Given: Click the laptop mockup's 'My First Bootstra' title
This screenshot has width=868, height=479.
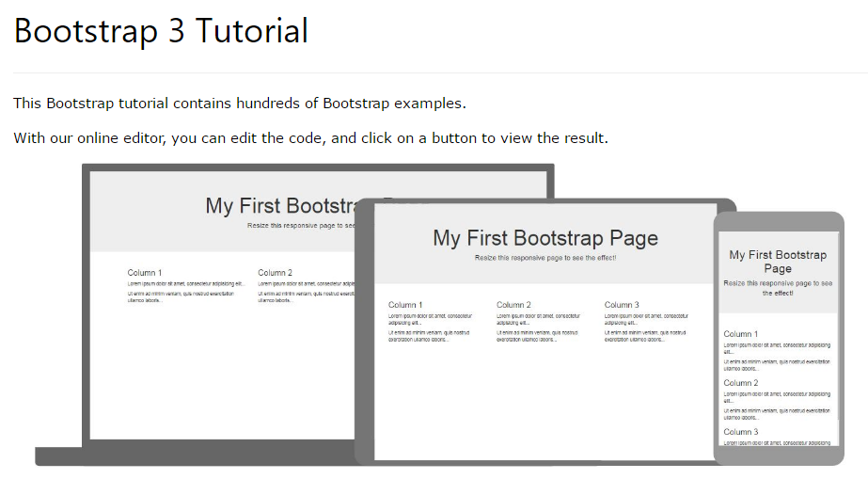Looking at the screenshot, I should (282, 206).
